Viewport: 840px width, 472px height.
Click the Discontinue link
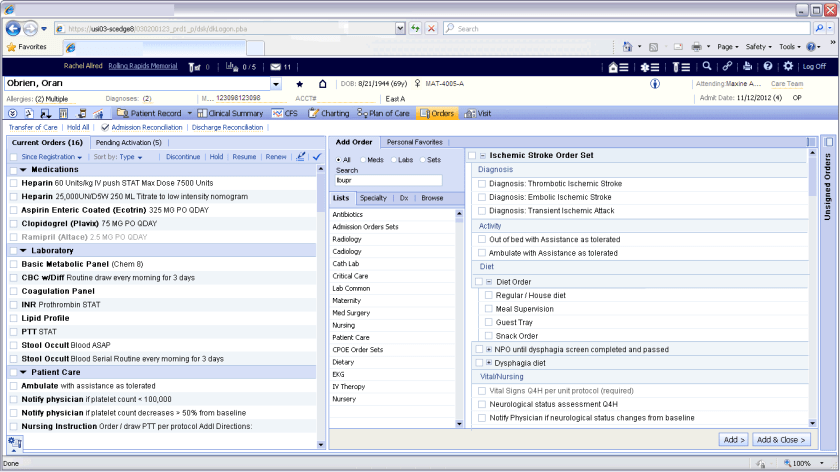click(x=183, y=157)
